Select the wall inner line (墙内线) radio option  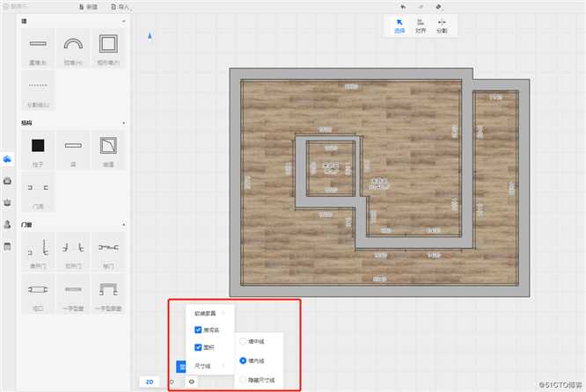click(243, 360)
